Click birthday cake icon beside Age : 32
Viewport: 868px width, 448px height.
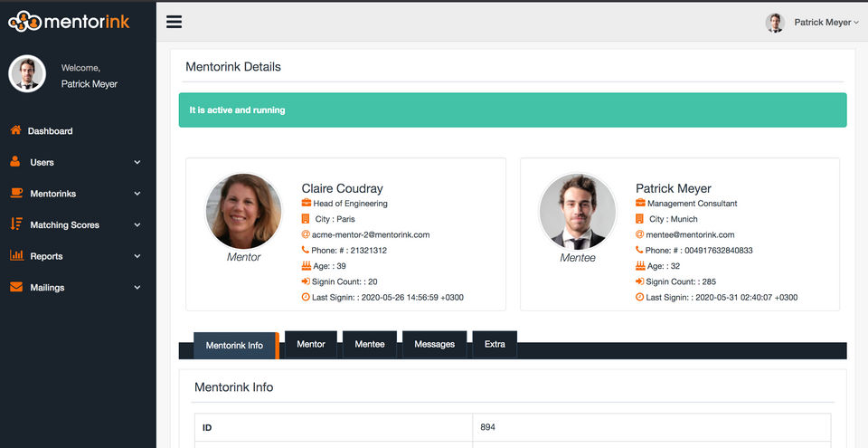click(640, 265)
